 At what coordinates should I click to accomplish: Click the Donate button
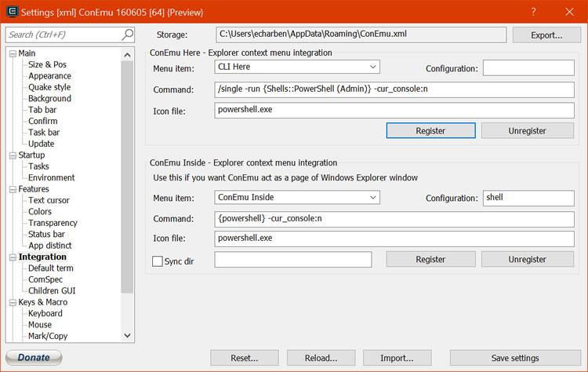34,357
